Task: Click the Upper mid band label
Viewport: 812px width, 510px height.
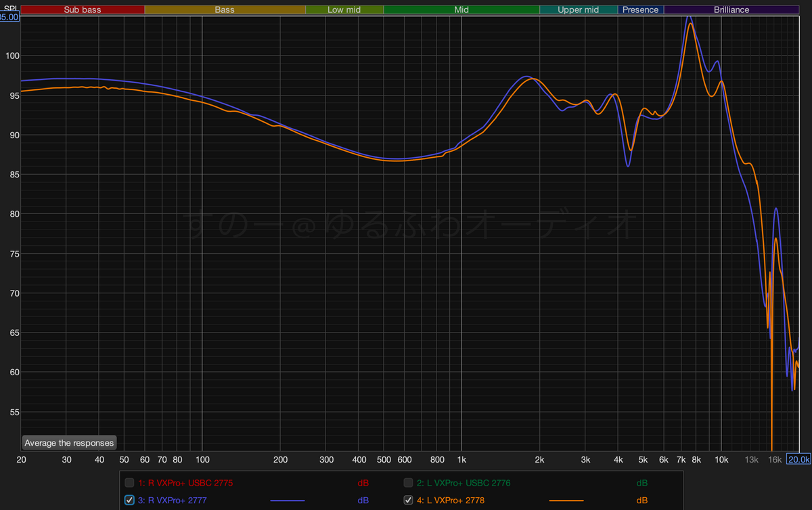Action: pyautogui.click(x=579, y=9)
